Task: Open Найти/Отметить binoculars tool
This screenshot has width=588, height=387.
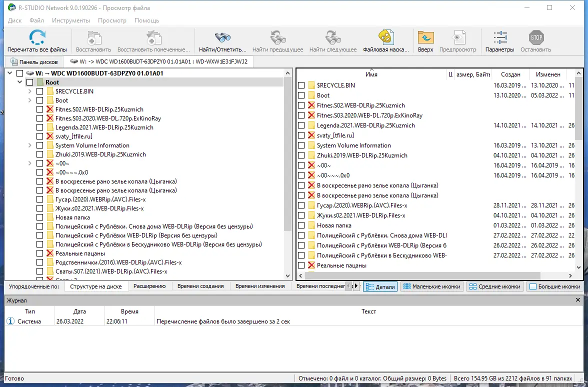Action: tap(222, 37)
